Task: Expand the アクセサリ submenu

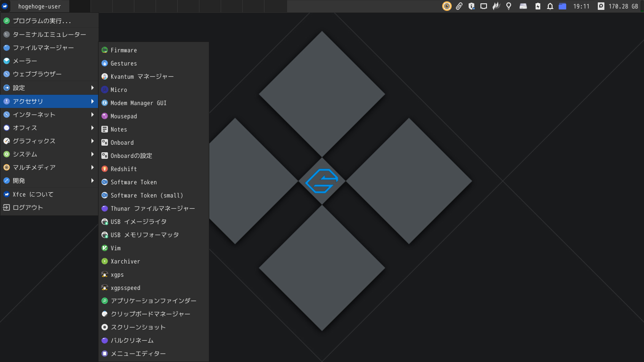Action: click(x=50, y=101)
